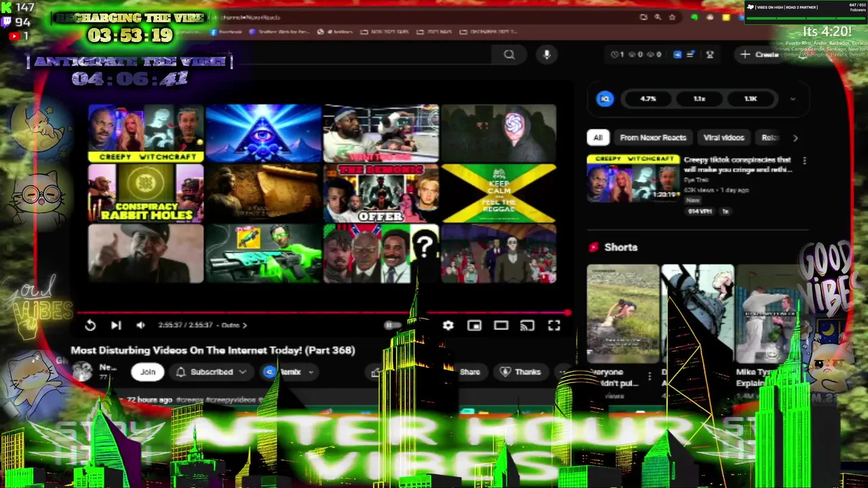Click the Conspiracy Rabbit Holes end-screen thumbnail

146,193
